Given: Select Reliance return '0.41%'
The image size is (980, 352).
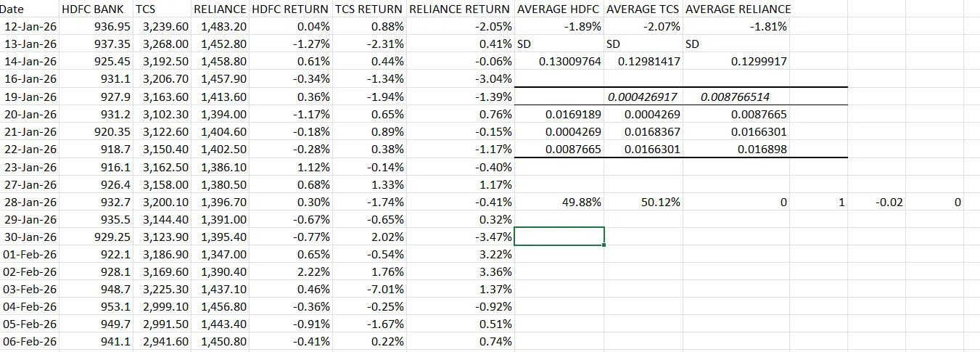Looking at the screenshot, I should pyautogui.click(x=460, y=44).
